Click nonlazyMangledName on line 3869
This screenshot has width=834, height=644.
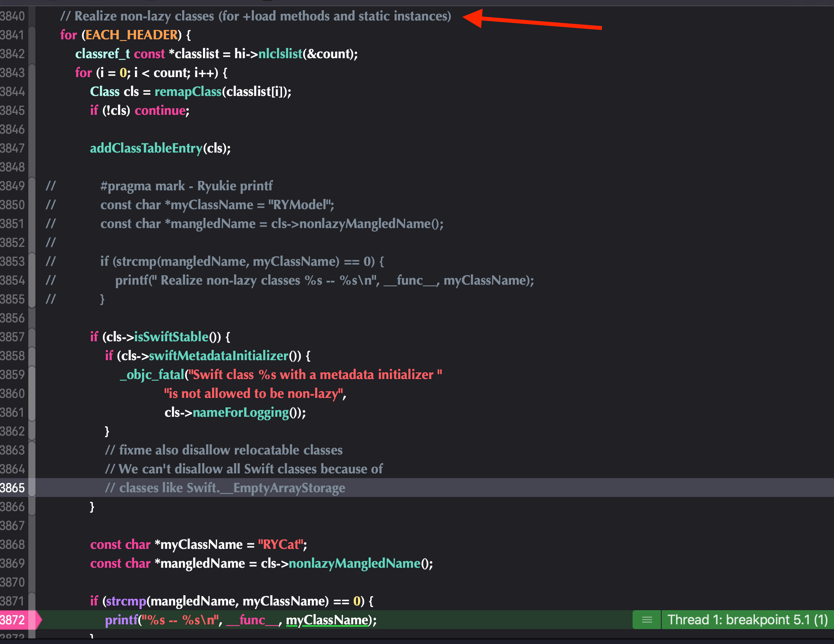354,563
